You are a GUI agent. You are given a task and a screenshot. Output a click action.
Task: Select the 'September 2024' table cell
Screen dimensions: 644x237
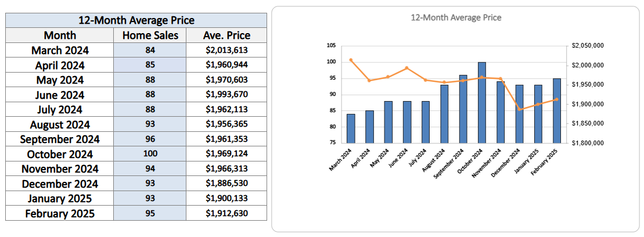click(60, 139)
